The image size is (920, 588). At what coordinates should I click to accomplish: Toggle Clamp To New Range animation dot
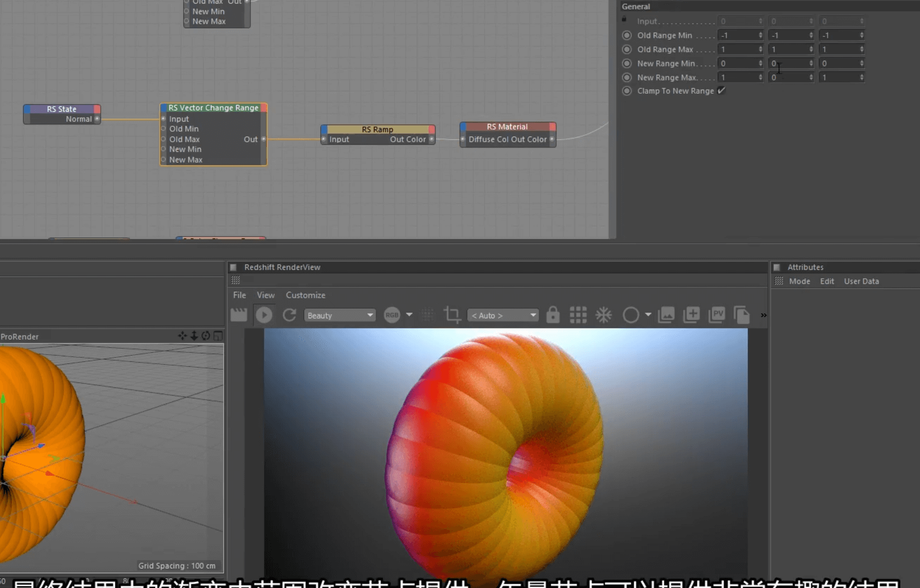[627, 91]
